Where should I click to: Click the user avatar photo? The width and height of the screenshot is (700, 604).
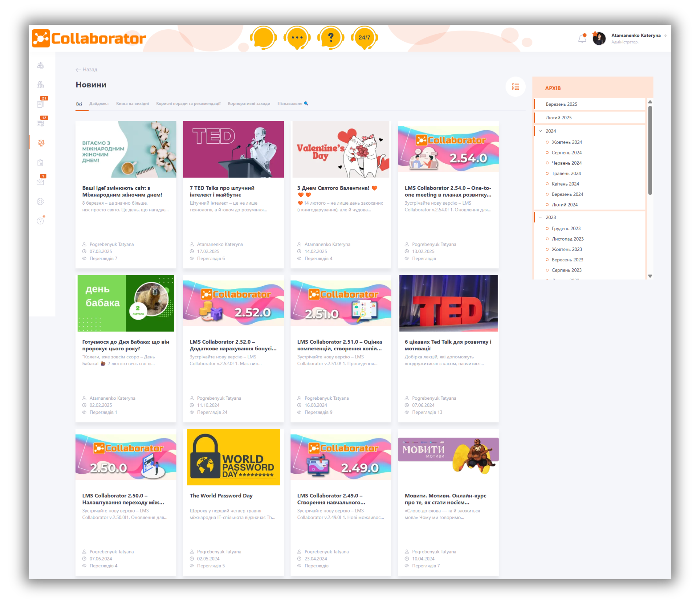point(599,38)
